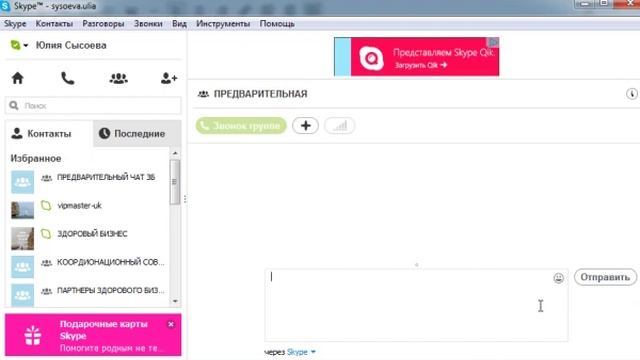The width and height of the screenshot is (640, 360).
Task: Select ЗДОРОВЫЙ БИЗНЕС contact
Action: point(88,238)
